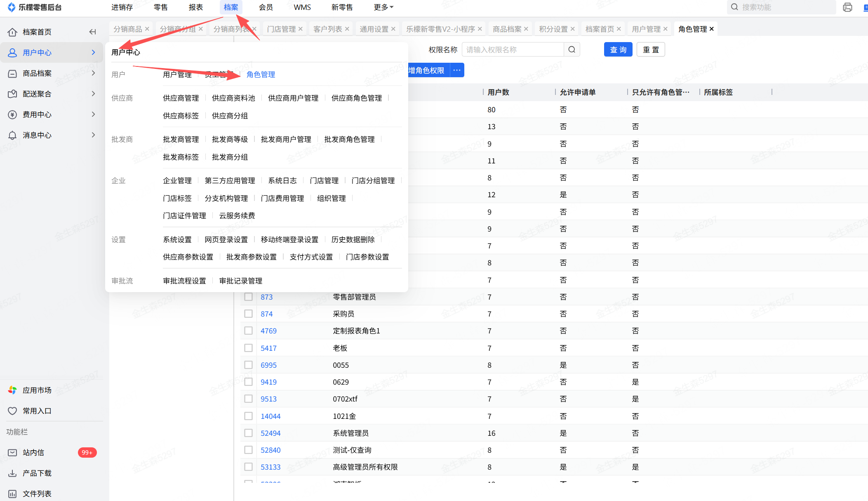Screen dimensions: 868x501
Task: Collapse the sidebar with the arrow icon
Action: pyautogui.click(x=92, y=32)
